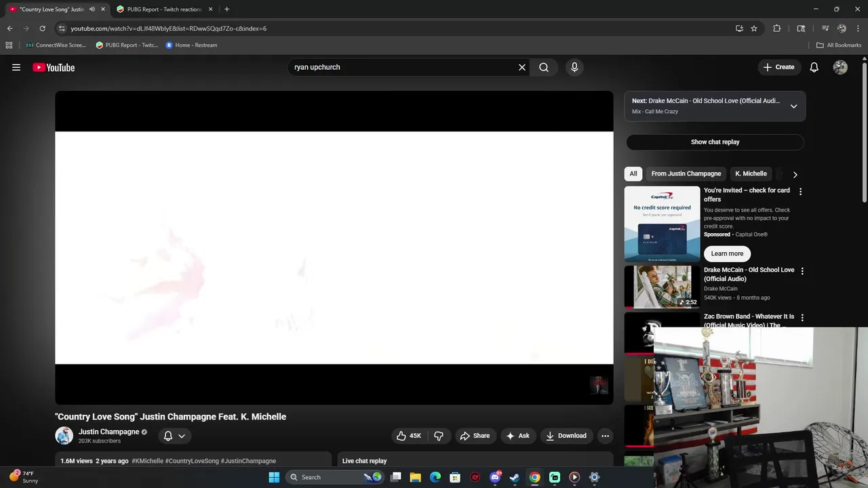Select From Justin Champagne chip
Image resolution: width=868 pixels, height=488 pixels.
point(686,174)
